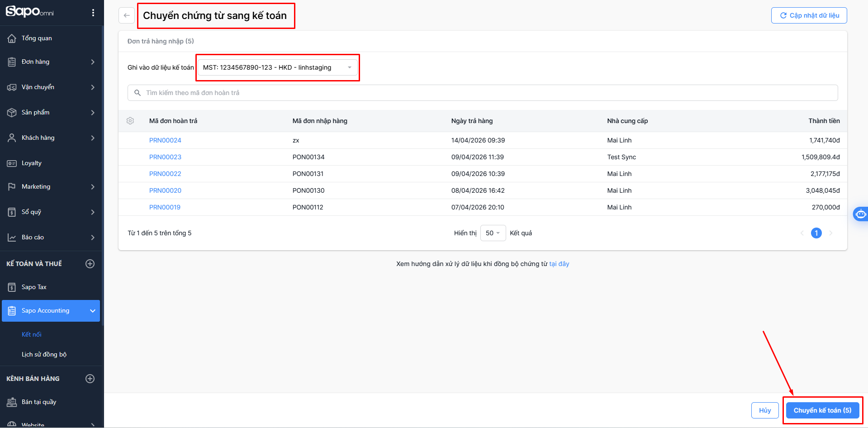The height and width of the screenshot is (428, 868).
Task: Click the Chuyển kế toán (5) button
Action: pos(822,410)
